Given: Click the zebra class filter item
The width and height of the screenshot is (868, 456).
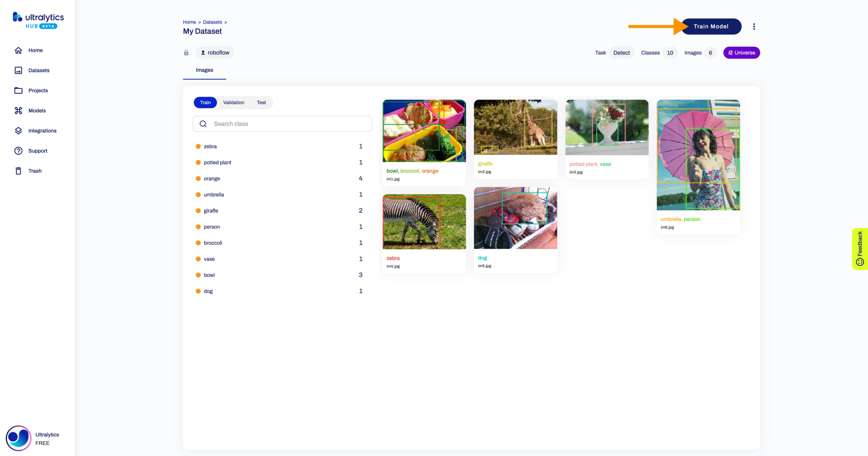Looking at the screenshot, I should [x=211, y=146].
